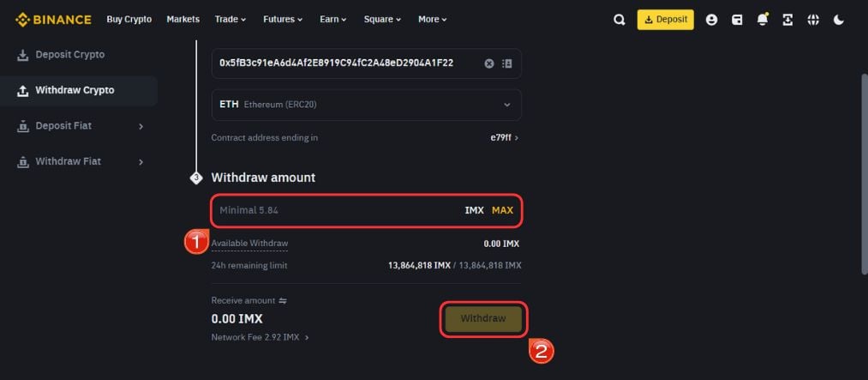Focus the withdraw amount input field
Viewport: 868px width, 380px height.
tap(367, 210)
